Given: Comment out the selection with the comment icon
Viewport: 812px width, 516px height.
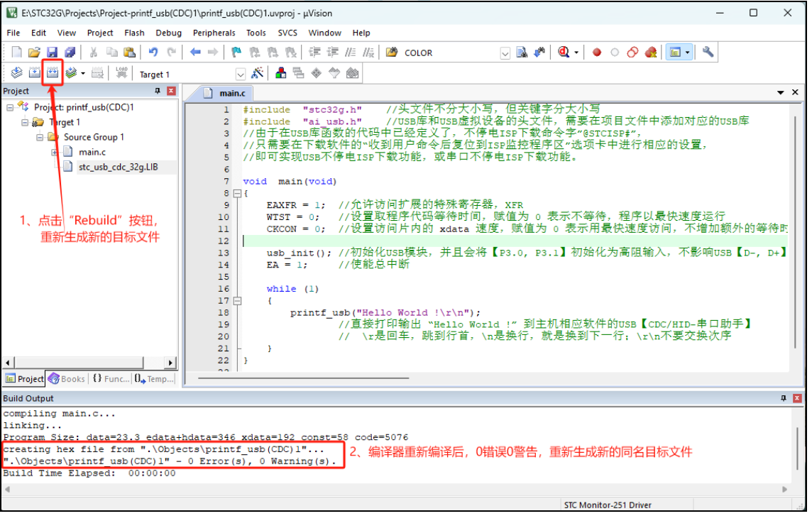Looking at the screenshot, I should tap(351, 53).
